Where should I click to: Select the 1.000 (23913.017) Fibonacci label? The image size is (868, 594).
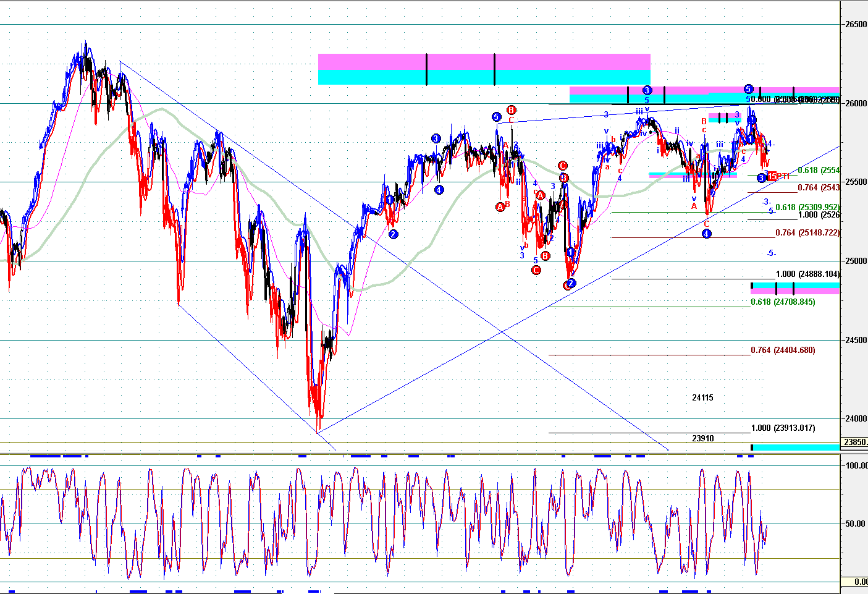pyautogui.click(x=783, y=428)
